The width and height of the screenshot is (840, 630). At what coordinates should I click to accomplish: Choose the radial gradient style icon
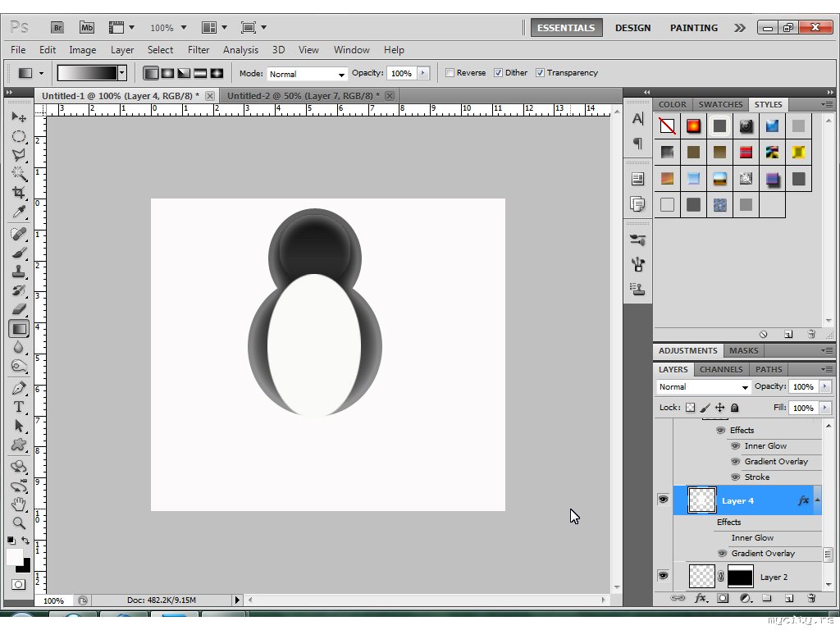[x=167, y=73]
